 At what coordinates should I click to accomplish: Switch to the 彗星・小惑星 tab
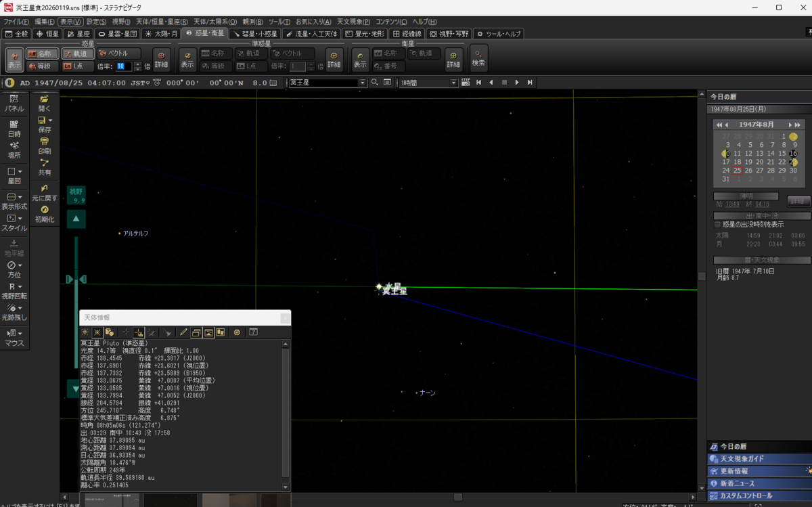(254, 33)
